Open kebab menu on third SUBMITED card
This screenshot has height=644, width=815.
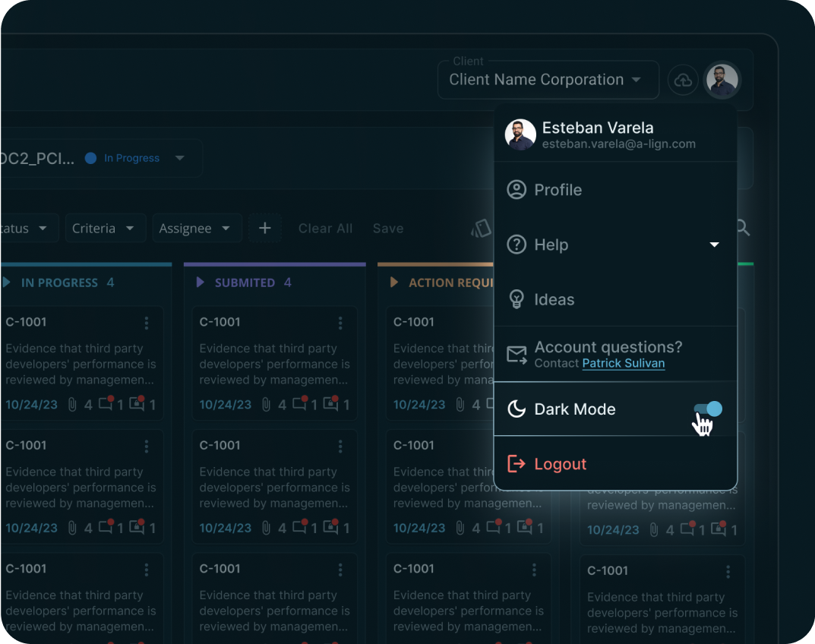(340, 570)
